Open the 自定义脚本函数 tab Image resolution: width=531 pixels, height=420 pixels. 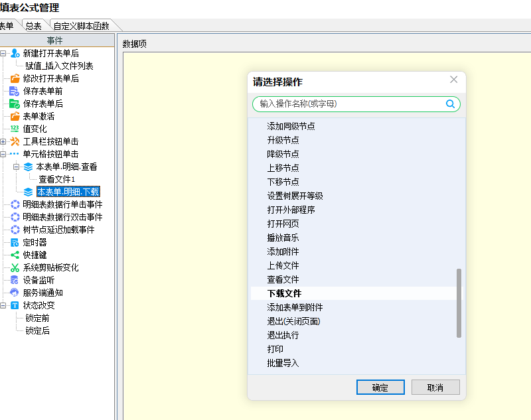coord(81,26)
